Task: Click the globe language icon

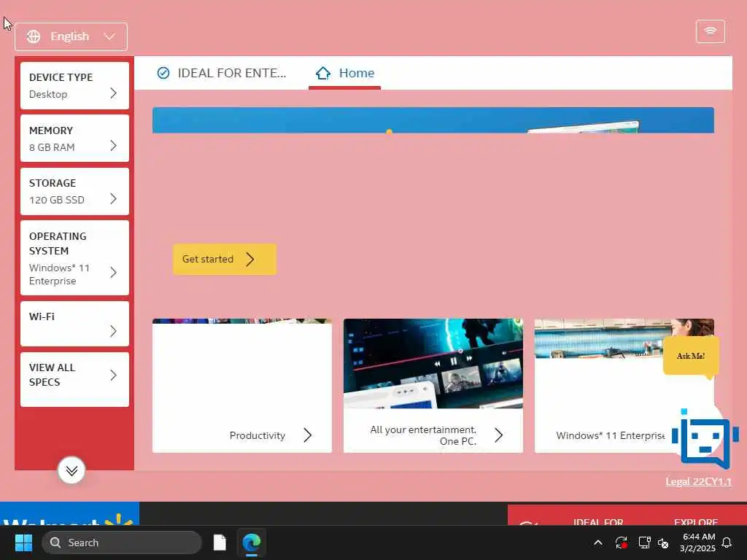Action: coord(34,36)
